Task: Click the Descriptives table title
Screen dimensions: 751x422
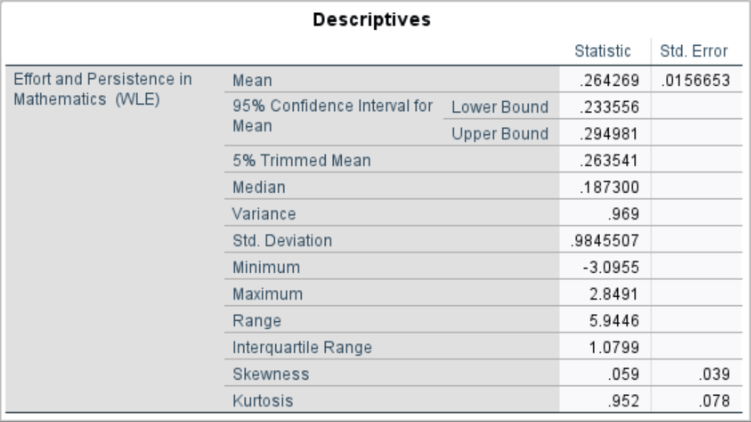Action: [375, 20]
